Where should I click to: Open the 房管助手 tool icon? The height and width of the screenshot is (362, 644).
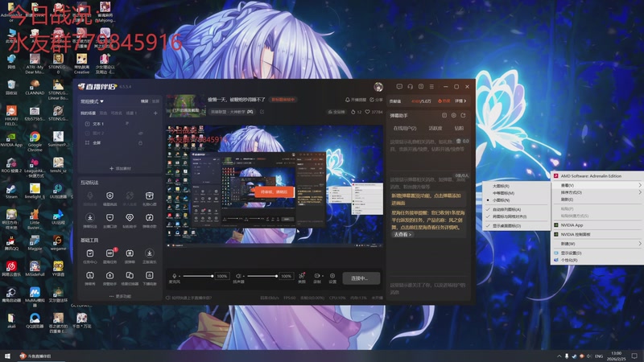coord(109,275)
